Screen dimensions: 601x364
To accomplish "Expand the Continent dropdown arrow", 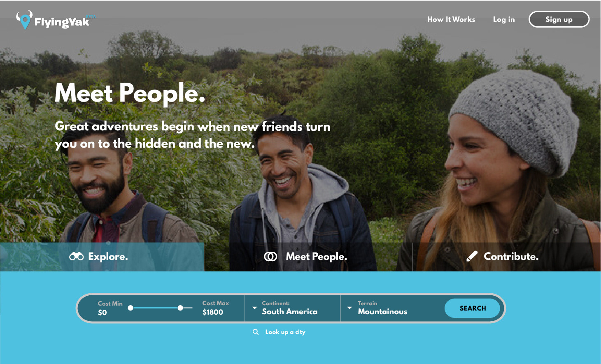I will tap(254, 308).
